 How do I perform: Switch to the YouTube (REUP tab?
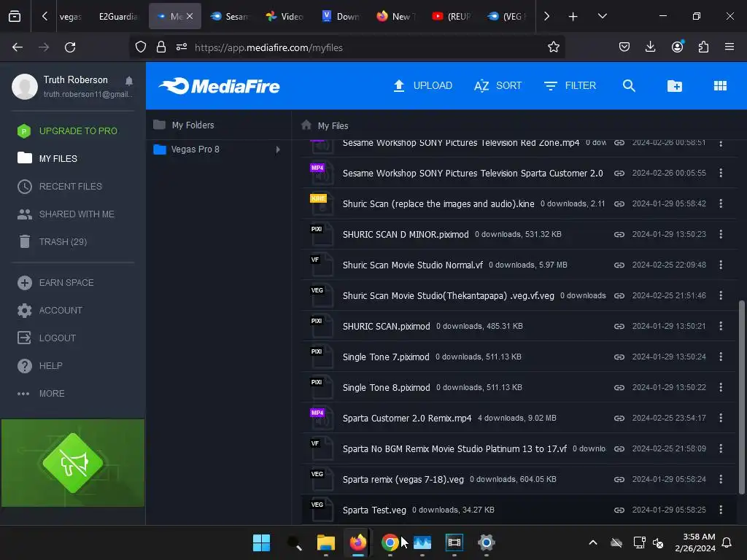[x=451, y=16]
